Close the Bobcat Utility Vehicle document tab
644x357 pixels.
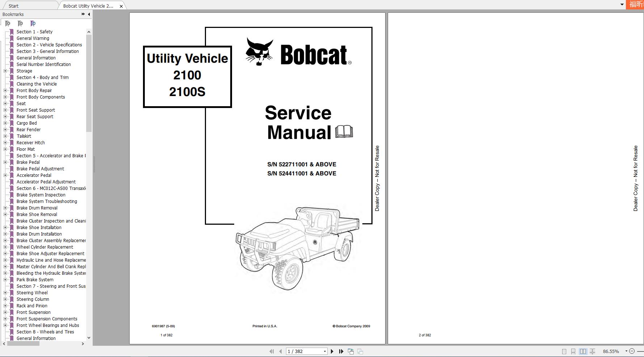pyautogui.click(x=121, y=6)
